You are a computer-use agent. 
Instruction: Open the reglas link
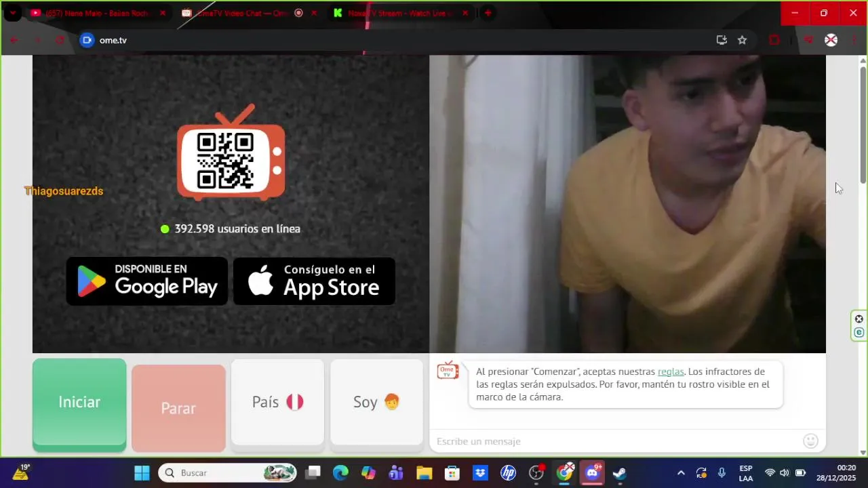click(671, 371)
